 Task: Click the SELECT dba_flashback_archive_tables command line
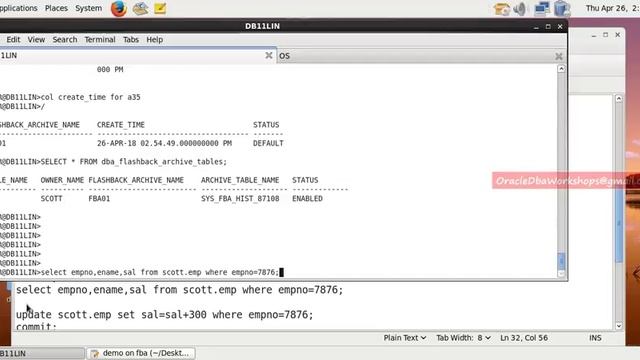pos(133,162)
